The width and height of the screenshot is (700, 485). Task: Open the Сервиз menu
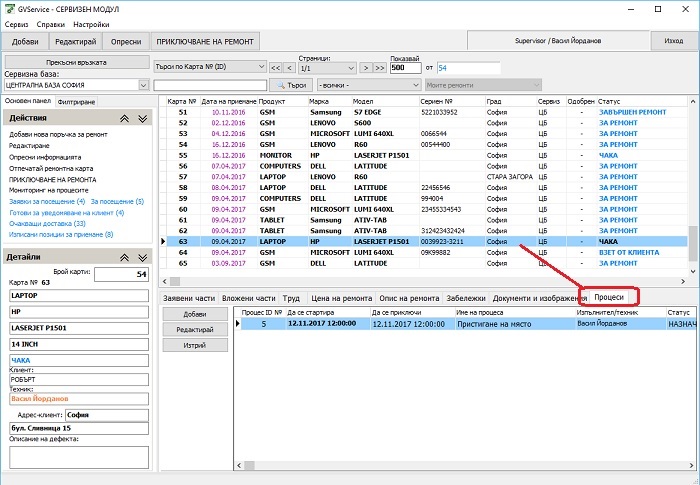(17, 25)
